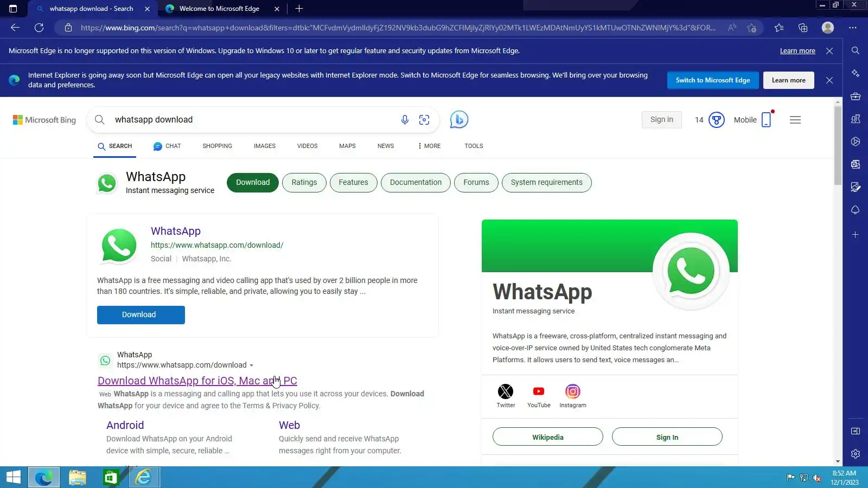The width and height of the screenshot is (868, 488).
Task: Open Bing Chat bubble icon
Action: tap(459, 119)
